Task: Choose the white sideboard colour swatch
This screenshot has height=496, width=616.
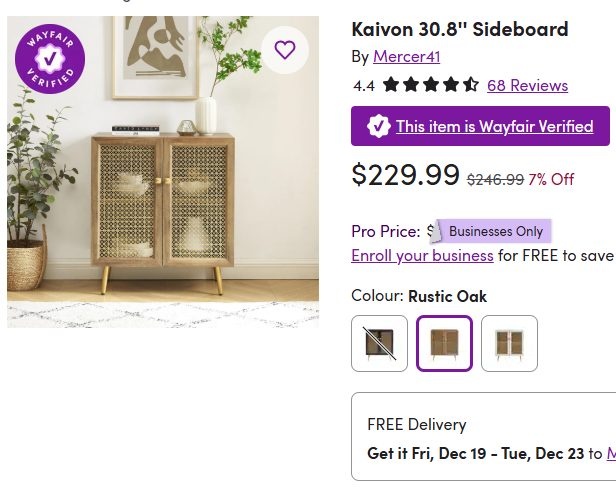Action: point(509,343)
